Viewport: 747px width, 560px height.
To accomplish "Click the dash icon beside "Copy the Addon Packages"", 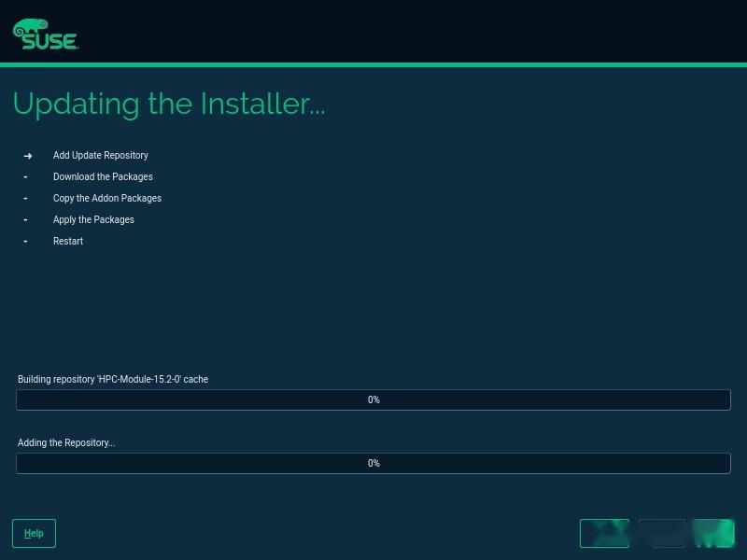I will tap(25, 198).
